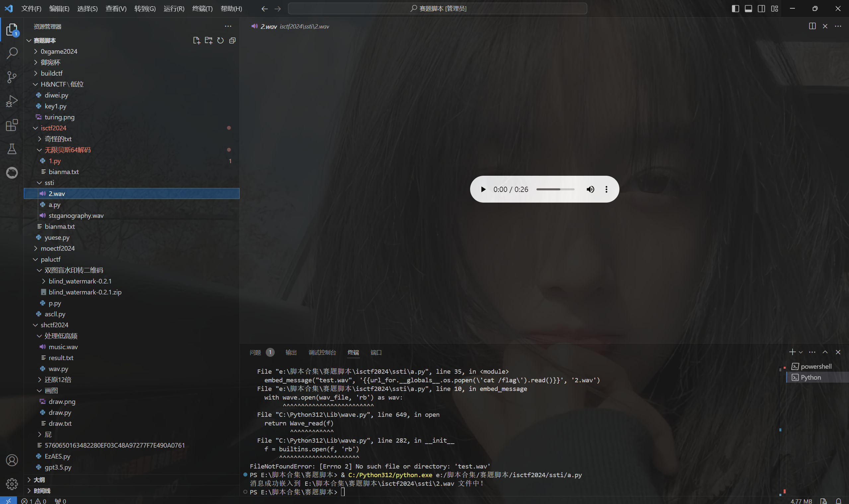Screen dimensions: 849x504
Task: Open the Manage gear settings
Action: coord(12,484)
